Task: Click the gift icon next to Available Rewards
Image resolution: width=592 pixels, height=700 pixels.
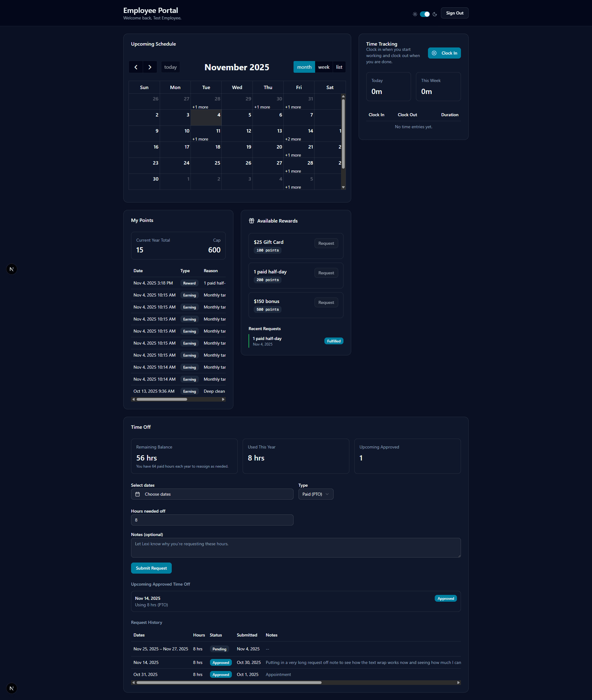Action: click(251, 221)
